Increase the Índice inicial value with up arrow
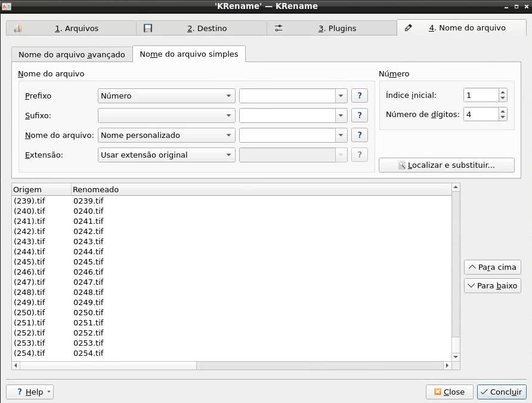This screenshot has width=532, height=403. coord(503,93)
